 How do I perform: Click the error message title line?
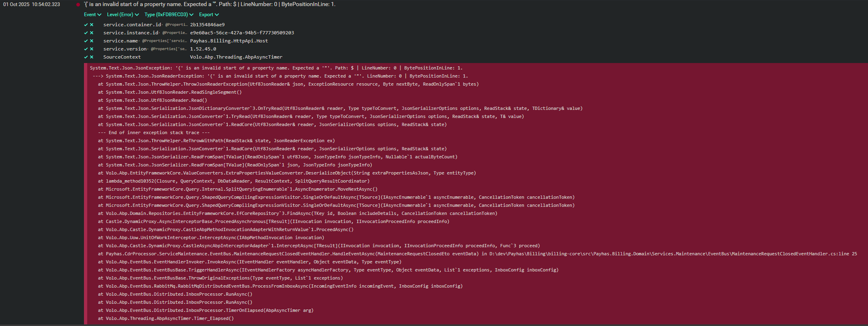pos(210,4)
